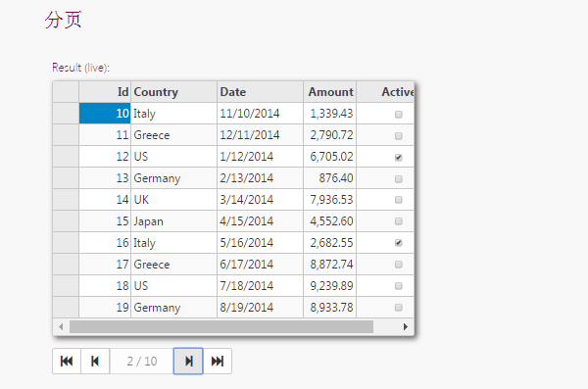The image size is (588, 389).
Task: Select Country cell Italy in row 16
Action: coord(173,243)
